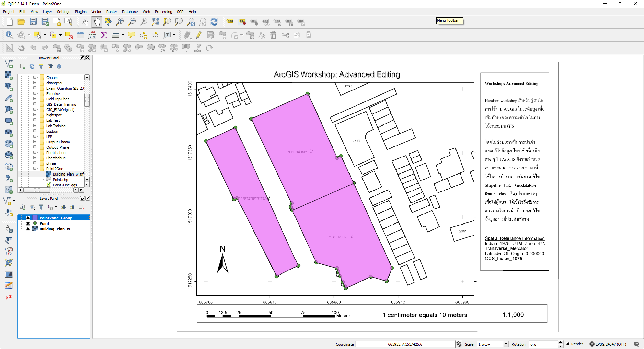The image size is (644, 349).
Task: Click the New Project icon
Action: (x=10, y=22)
